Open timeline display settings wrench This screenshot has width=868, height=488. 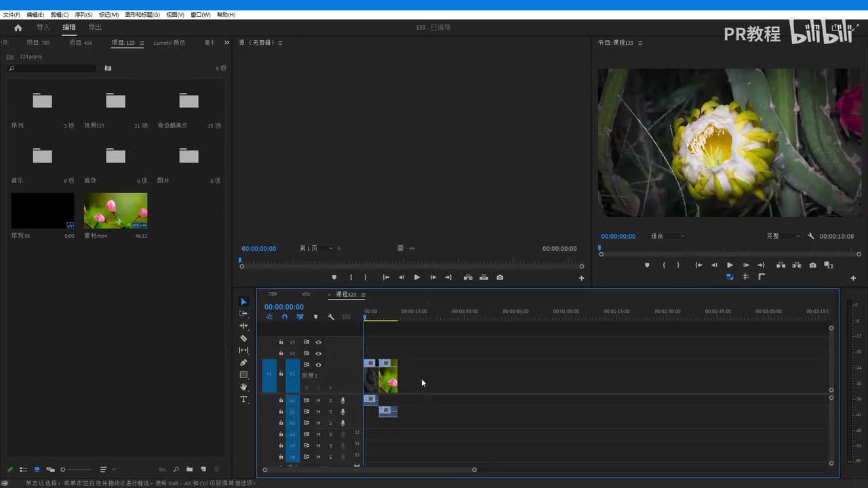331,317
